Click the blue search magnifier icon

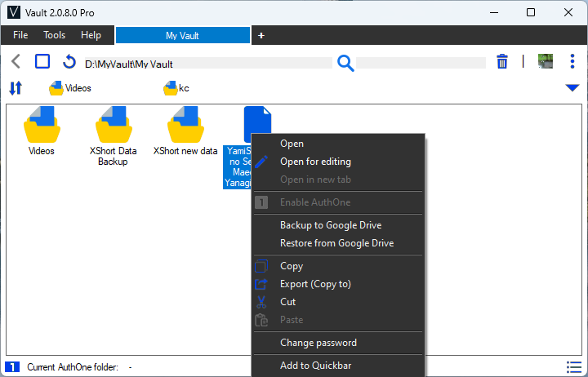coord(345,63)
